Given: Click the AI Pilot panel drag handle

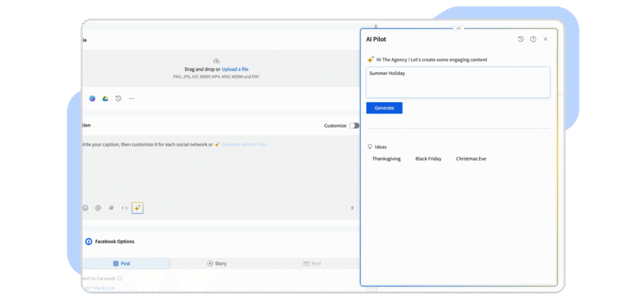Looking at the screenshot, I should pos(458,28).
